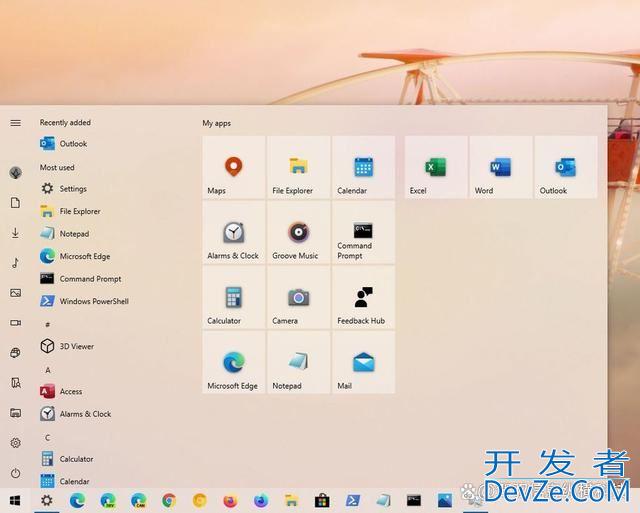Open the Camera tile
The height and width of the screenshot is (513, 640).
(299, 298)
